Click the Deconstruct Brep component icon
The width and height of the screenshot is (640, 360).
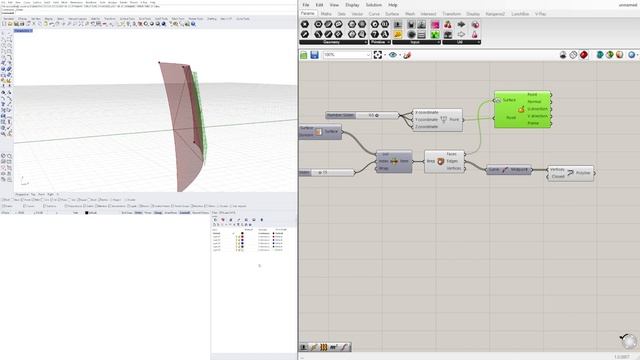pyautogui.click(x=440, y=162)
